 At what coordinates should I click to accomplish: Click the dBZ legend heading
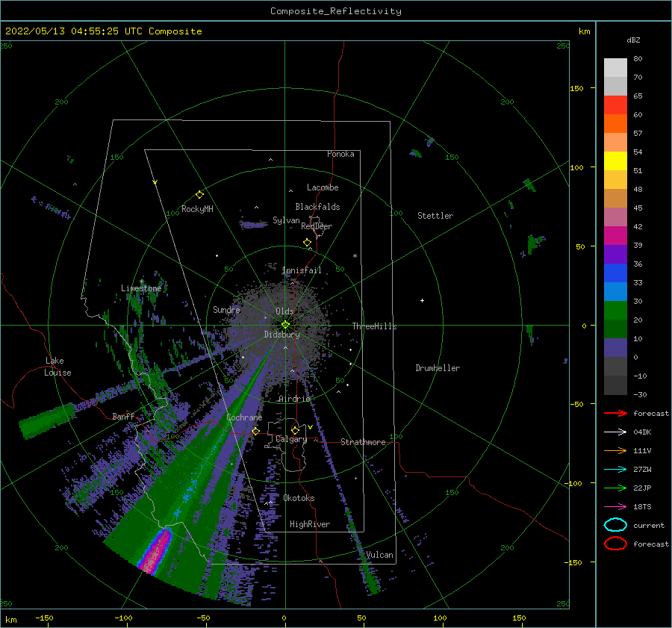coord(633,40)
